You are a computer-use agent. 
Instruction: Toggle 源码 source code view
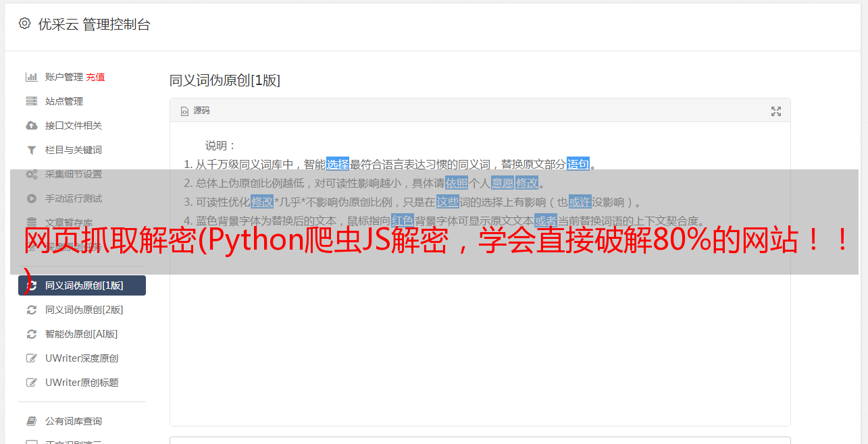coord(195,111)
